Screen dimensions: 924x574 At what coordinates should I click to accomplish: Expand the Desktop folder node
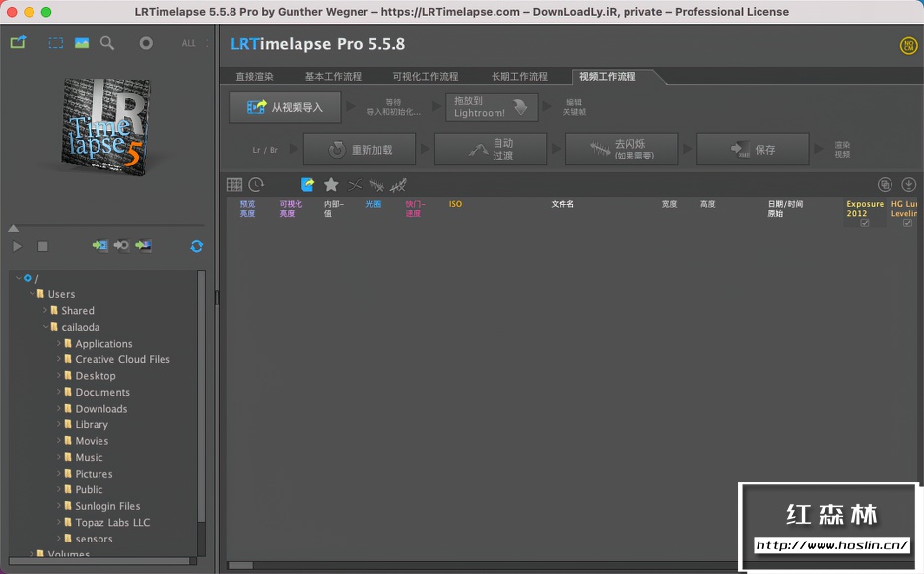[59, 375]
